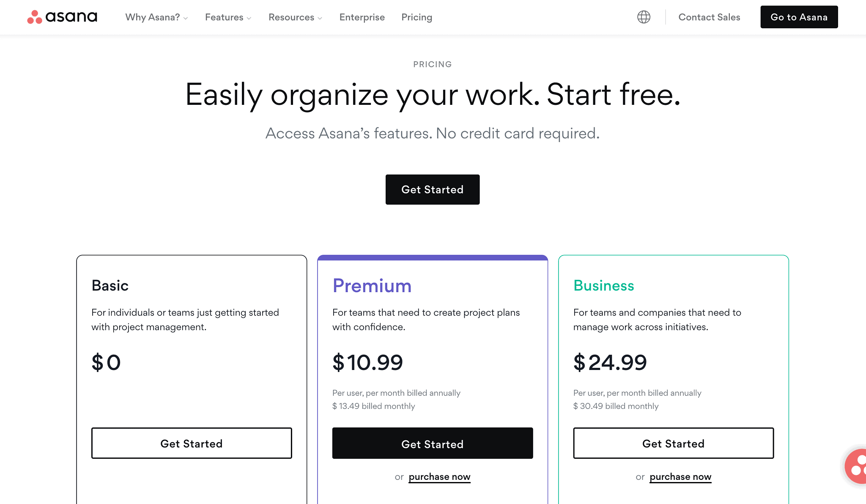Get started with the Basic plan
Screen dimensions: 866x504
(192, 443)
